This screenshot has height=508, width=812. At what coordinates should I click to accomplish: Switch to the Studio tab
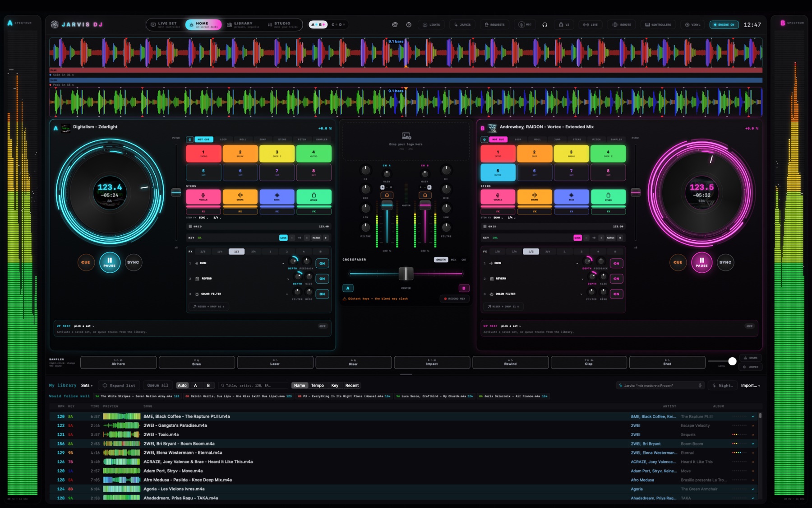(x=283, y=25)
